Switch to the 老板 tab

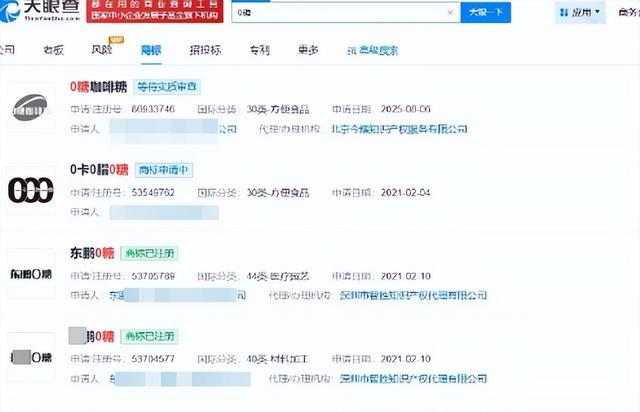(x=53, y=50)
